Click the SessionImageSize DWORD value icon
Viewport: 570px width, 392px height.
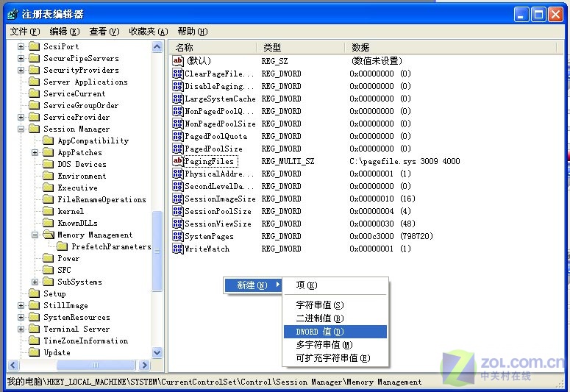tap(178, 199)
